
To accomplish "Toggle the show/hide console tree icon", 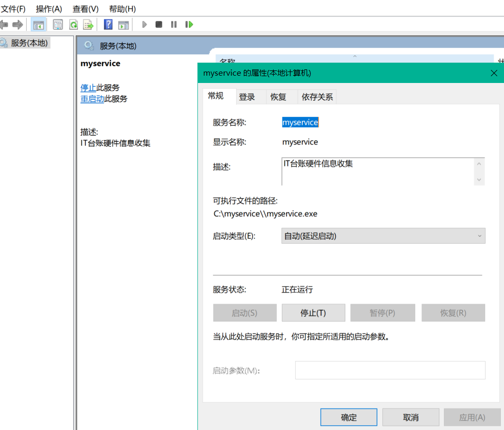I will tap(39, 25).
